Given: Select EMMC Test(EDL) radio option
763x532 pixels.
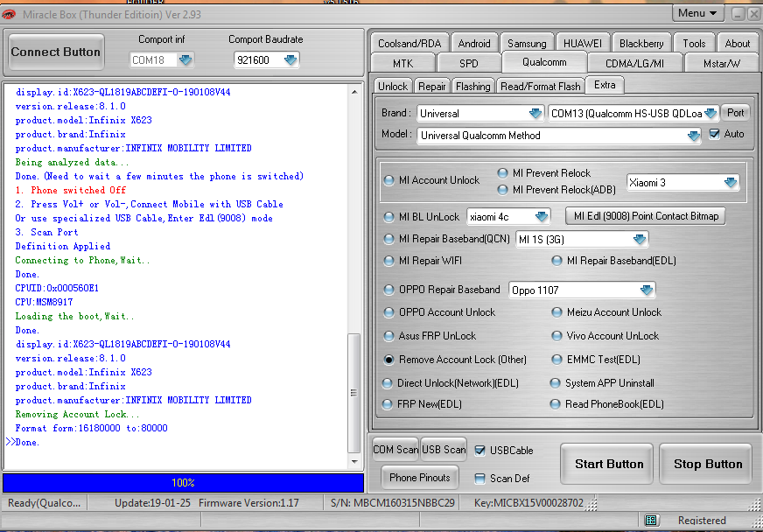Looking at the screenshot, I should coord(556,360).
